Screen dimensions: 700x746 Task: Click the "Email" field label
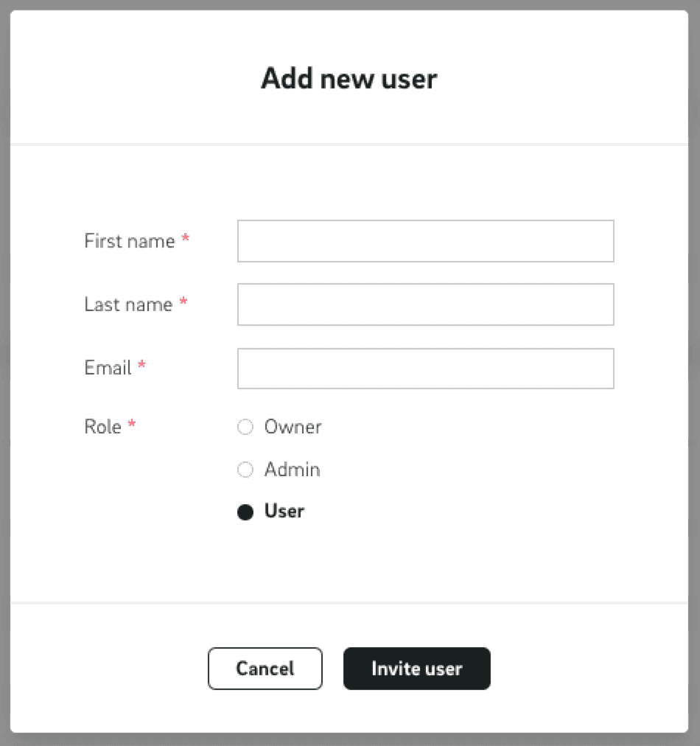pos(108,368)
